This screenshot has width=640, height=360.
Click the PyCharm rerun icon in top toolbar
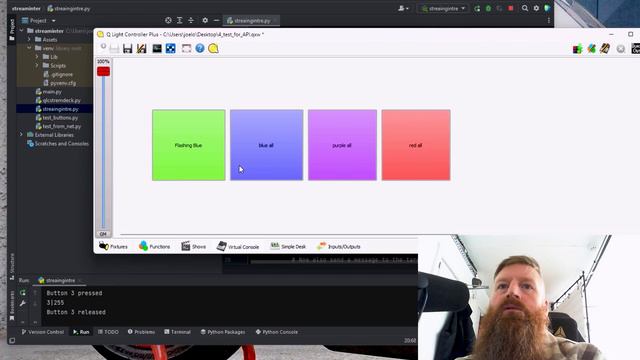point(477,8)
